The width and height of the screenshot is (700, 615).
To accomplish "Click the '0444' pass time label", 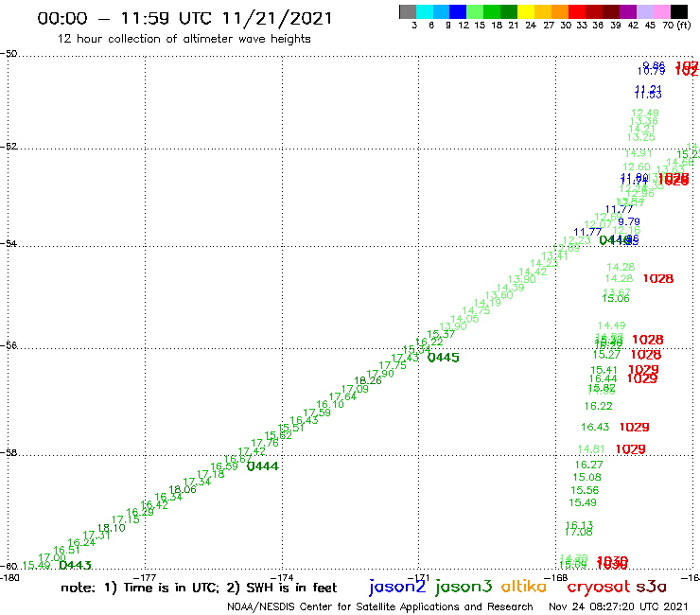I will [263, 466].
